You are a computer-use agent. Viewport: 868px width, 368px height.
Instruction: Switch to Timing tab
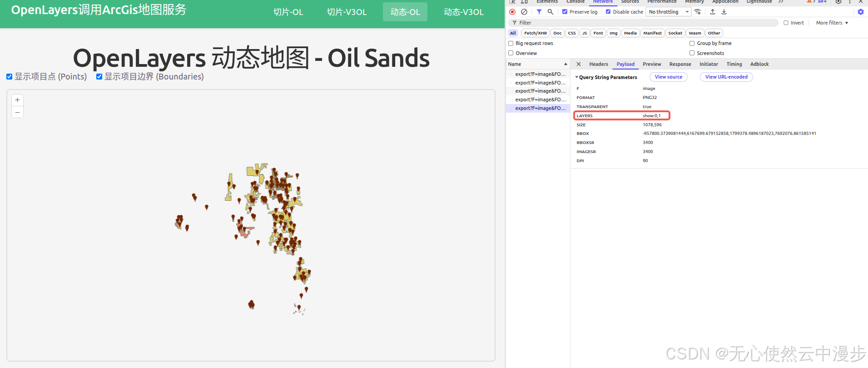[734, 64]
